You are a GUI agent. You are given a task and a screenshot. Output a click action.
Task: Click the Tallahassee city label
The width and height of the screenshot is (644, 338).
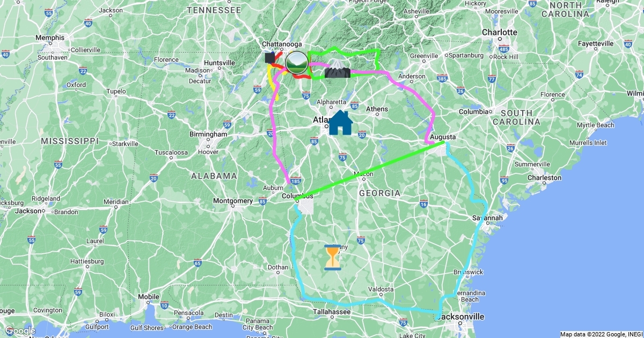332,312
